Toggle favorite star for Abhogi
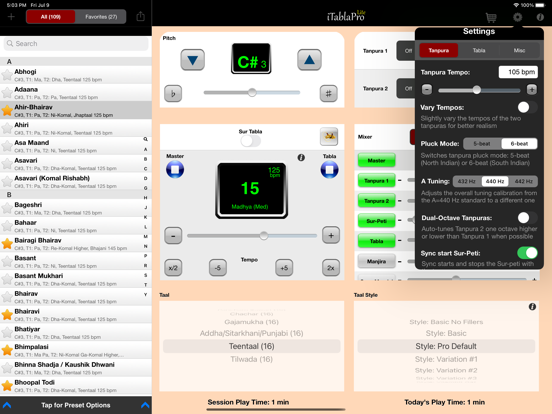The width and height of the screenshot is (552, 414). coord(7,75)
